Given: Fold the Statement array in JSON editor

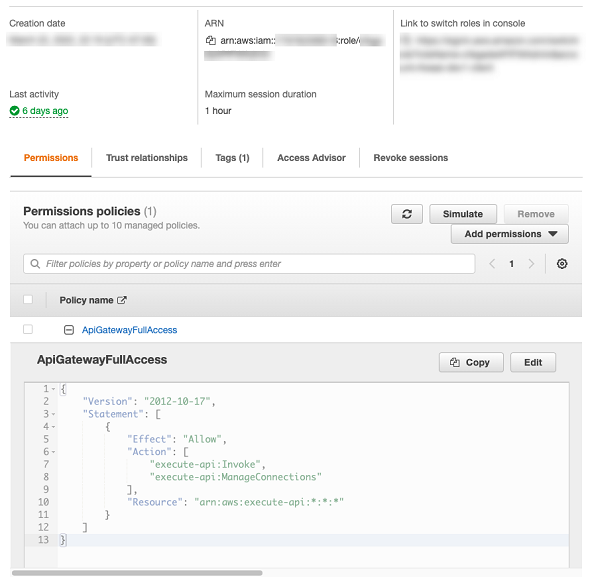Looking at the screenshot, I should [x=53, y=414].
